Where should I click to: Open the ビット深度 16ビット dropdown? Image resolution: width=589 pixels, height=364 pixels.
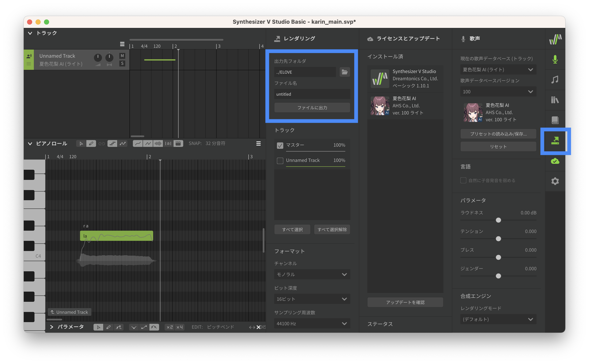(312, 299)
